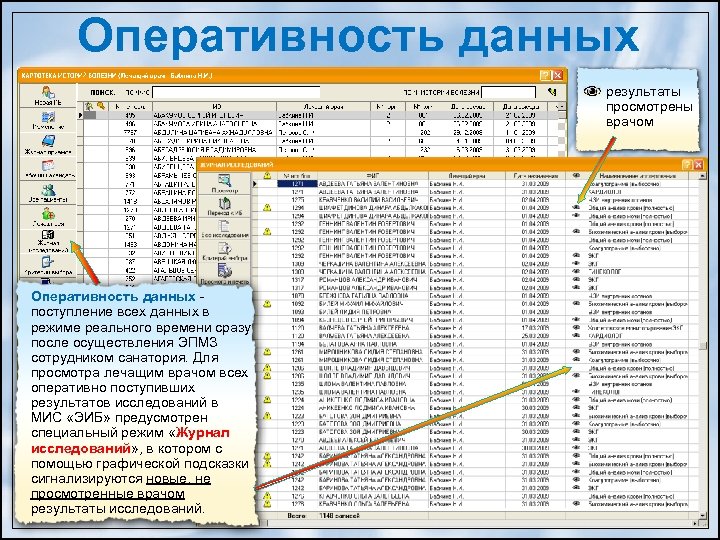Select row number 7757 in card index

click(x=130, y=132)
